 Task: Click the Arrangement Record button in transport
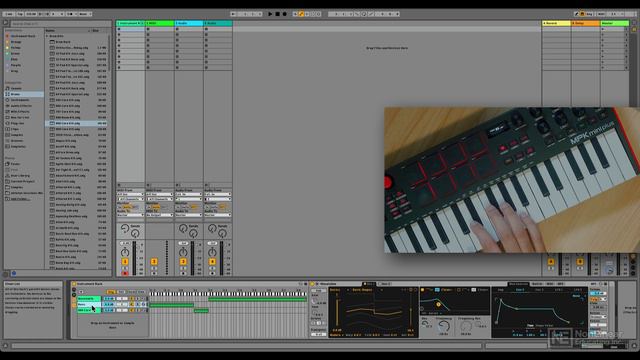coord(284,14)
